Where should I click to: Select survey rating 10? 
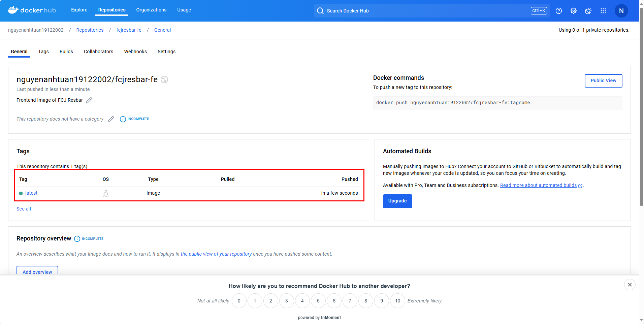coord(397,301)
